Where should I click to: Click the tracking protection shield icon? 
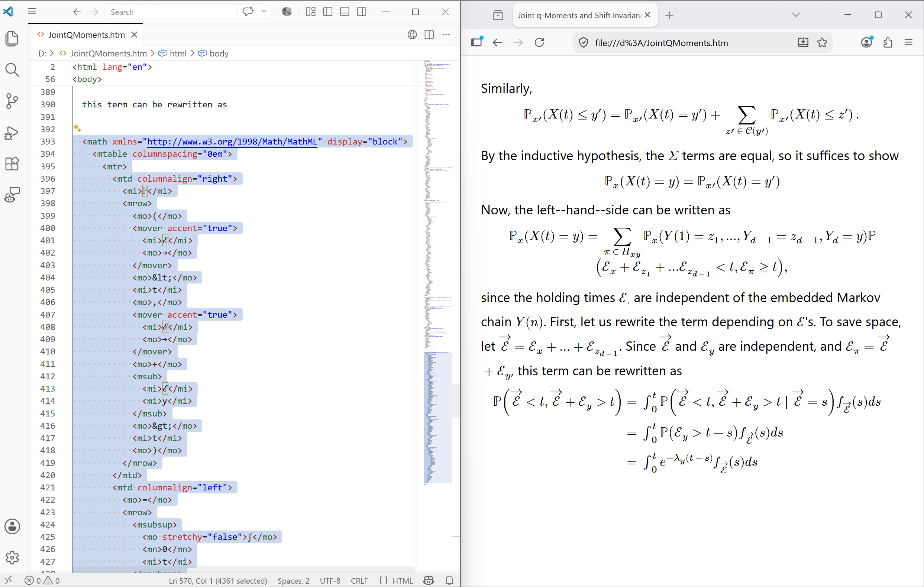[583, 43]
